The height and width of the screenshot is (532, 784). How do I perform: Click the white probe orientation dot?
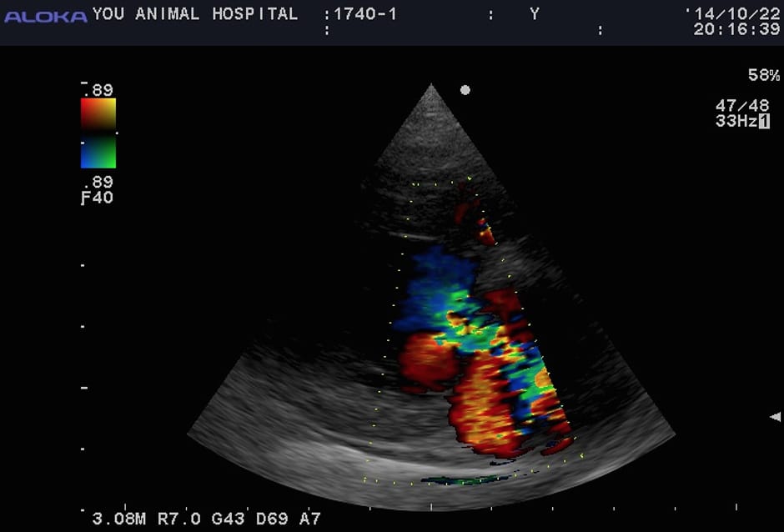[x=465, y=90]
